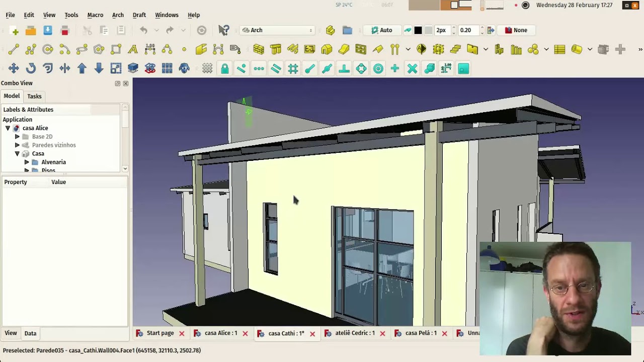Switch to the casa Alice : 1 document tab
The height and width of the screenshot is (362, 644).
[x=221, y=333]
